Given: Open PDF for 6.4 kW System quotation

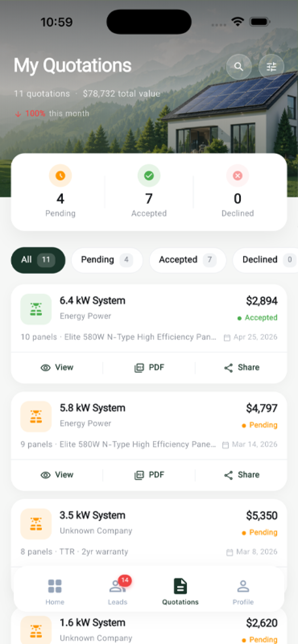Looking at the screenshot, I should pos(149,368).
